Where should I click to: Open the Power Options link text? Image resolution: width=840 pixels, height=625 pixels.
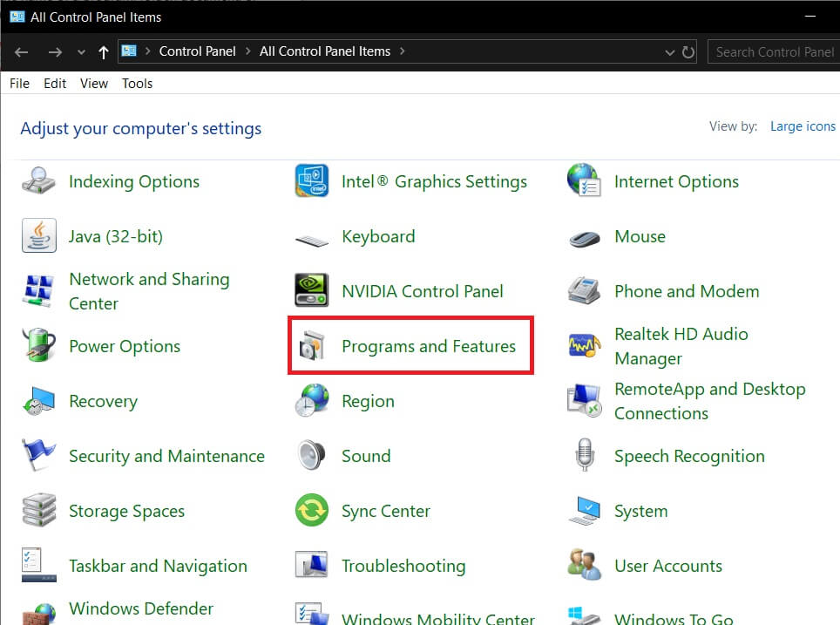[x=125, y=346]
